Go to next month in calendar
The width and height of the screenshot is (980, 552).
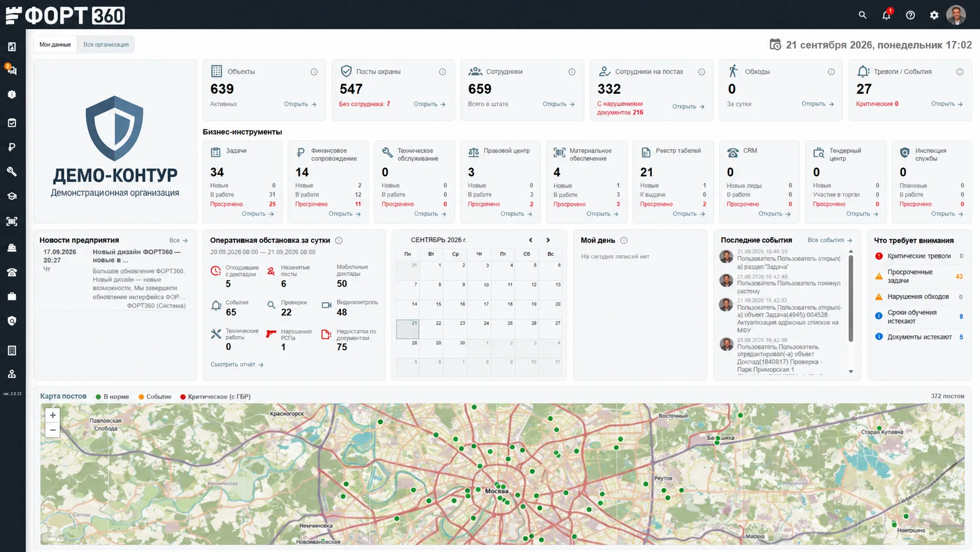548,240
